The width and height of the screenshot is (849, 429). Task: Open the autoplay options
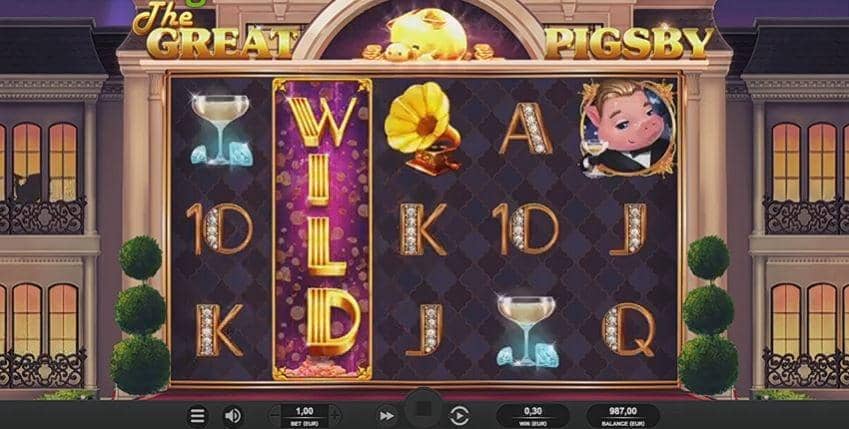coord(459,416)
